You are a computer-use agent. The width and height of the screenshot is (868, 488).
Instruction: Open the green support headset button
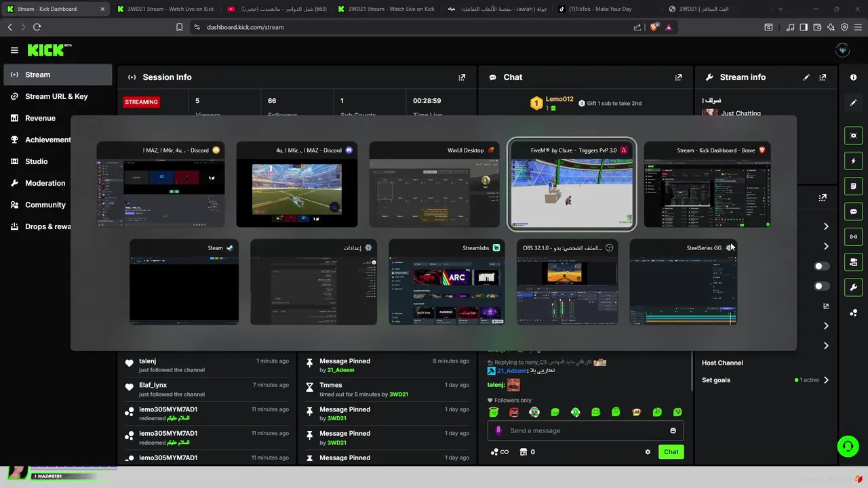[x=848, y=446]
